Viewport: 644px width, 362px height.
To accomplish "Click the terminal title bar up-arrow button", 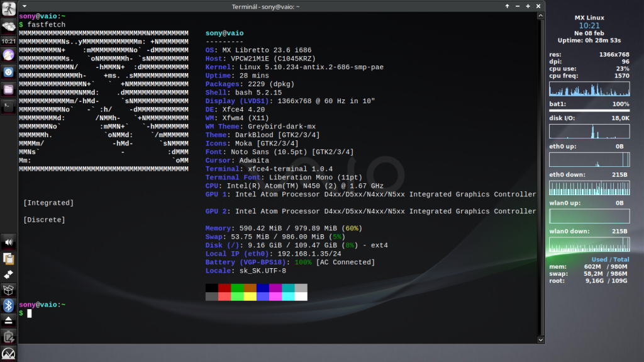I will (508, 6).
